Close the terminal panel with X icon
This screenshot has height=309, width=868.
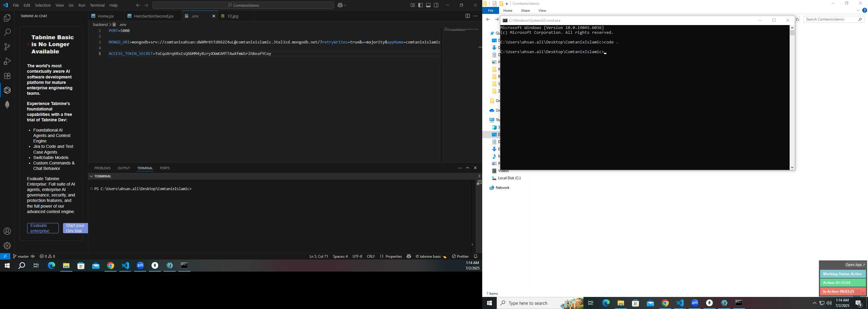click(x=476, y=168)
